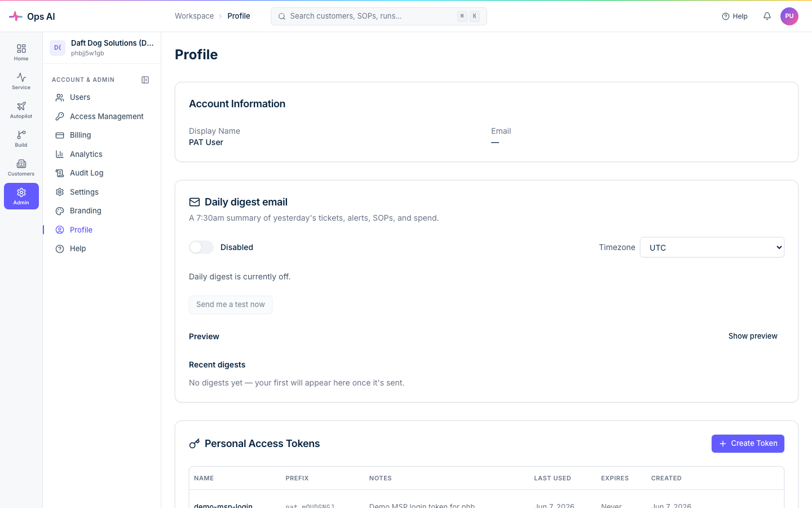This screenshot has height=508, width=812.
Task: Open the Build rail icon
Action: (21, 139)
